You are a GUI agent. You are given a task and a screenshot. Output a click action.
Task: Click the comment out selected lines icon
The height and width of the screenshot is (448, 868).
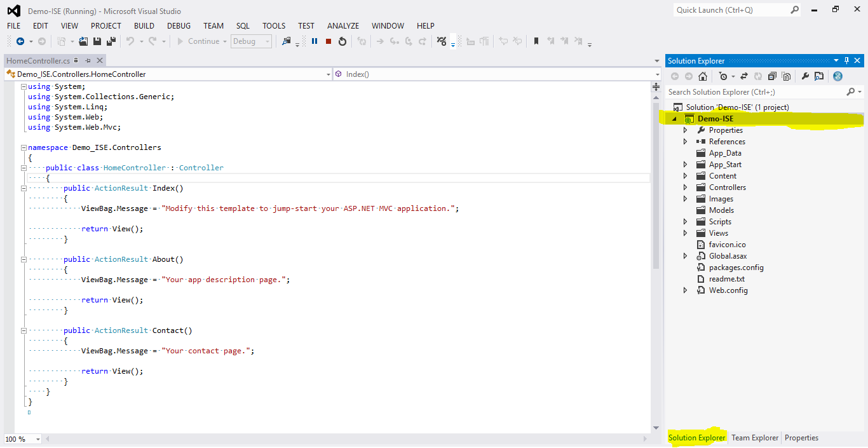[x=503, y=41]
